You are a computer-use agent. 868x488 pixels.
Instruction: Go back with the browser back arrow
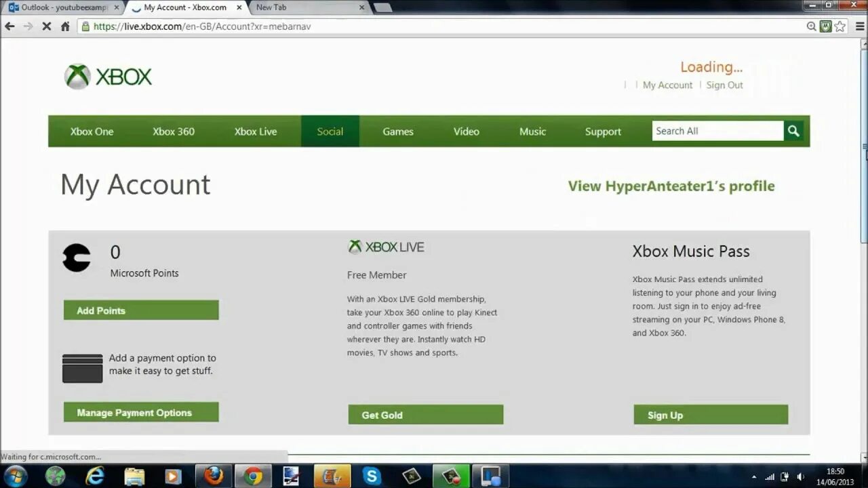(x=10, y=26)
